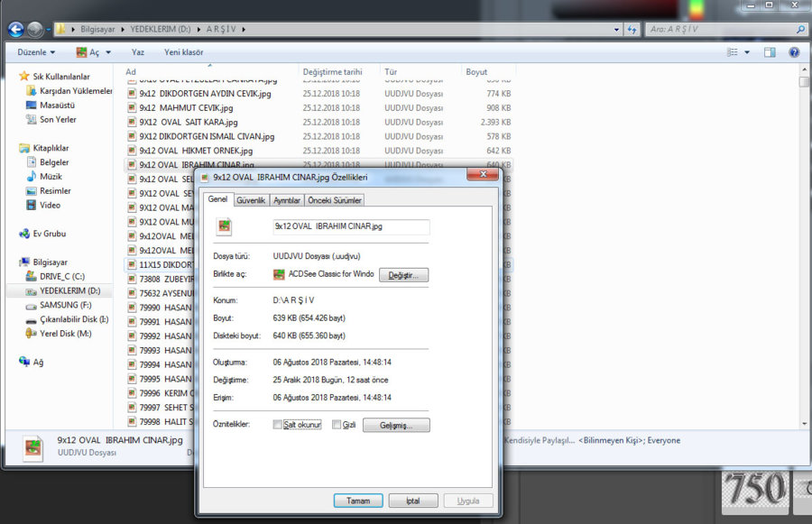The width and height of the screenshot is (812, 524).
Task: Expand the Aç button dropdown arrow
Action: [108, 52]
